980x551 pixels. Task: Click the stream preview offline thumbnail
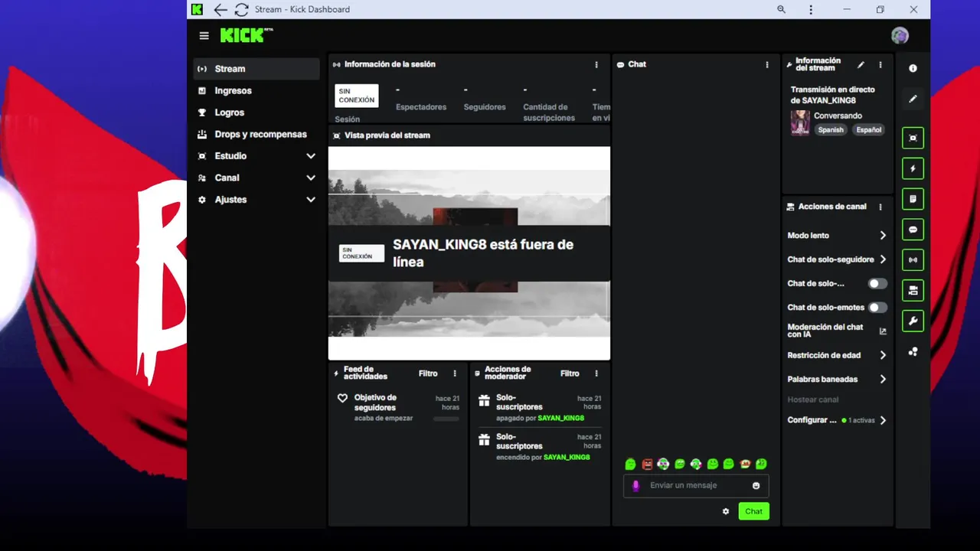click(469, 253)
